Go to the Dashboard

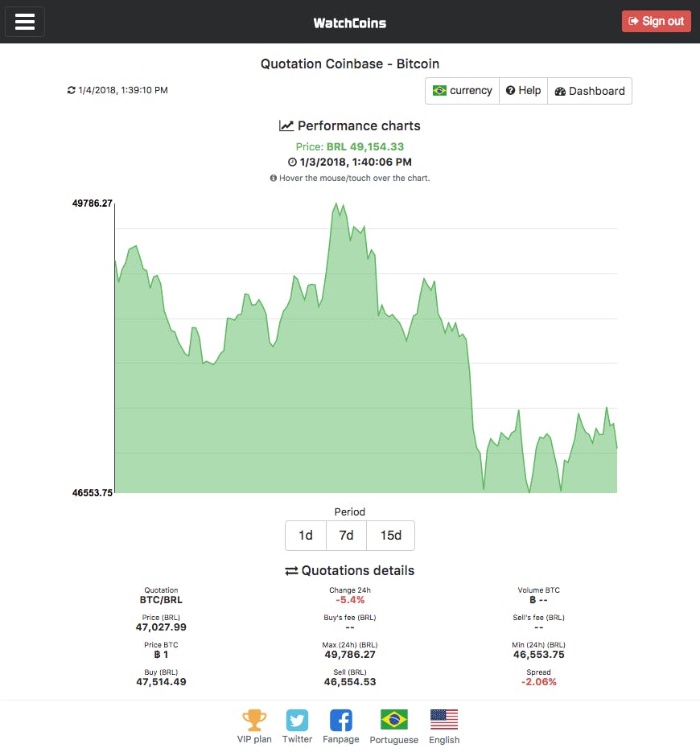pyautogui.click(x=590, y=91)
